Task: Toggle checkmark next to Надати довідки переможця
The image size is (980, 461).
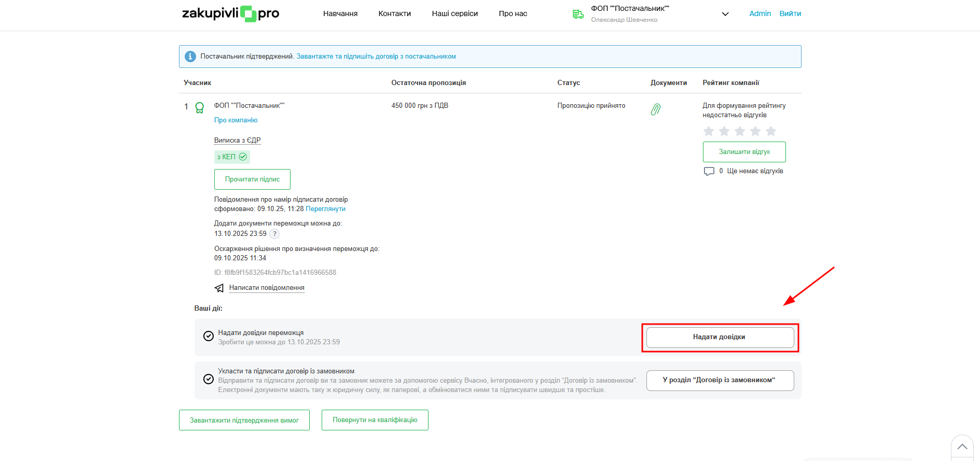Action: pos(209,336)
